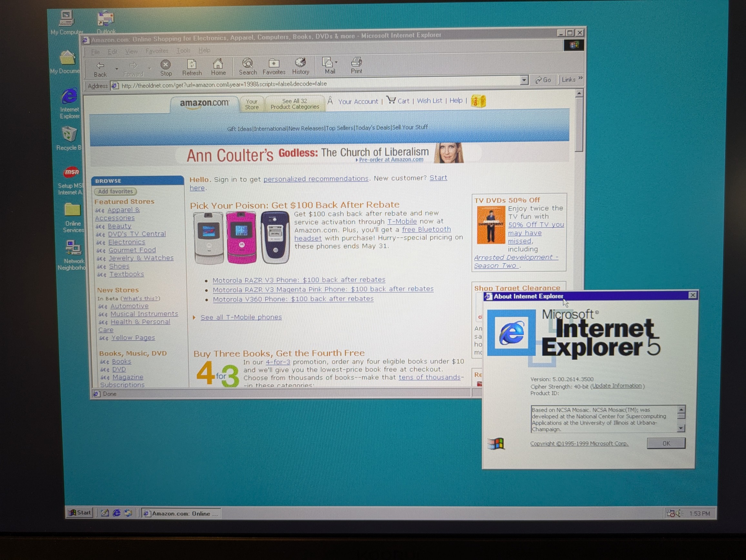This screenshot has width=746, height=560.
Task: Click the Go button beside address bar
Action: point(543,80)
